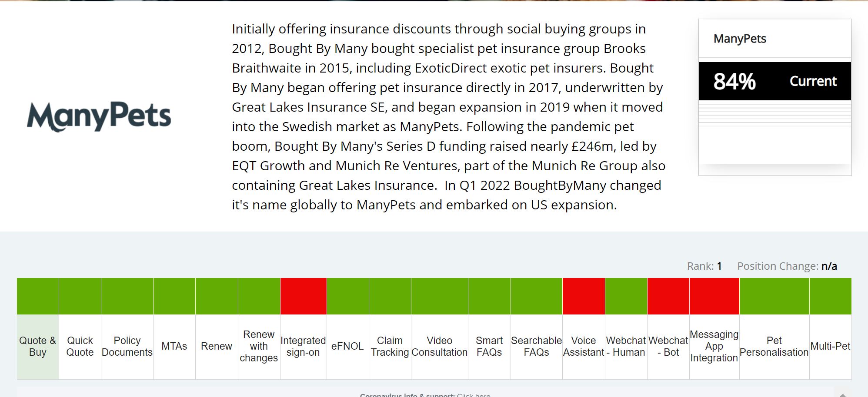
Task: Select the Integrated sign-on tab
Action: (x=303, y=346)
